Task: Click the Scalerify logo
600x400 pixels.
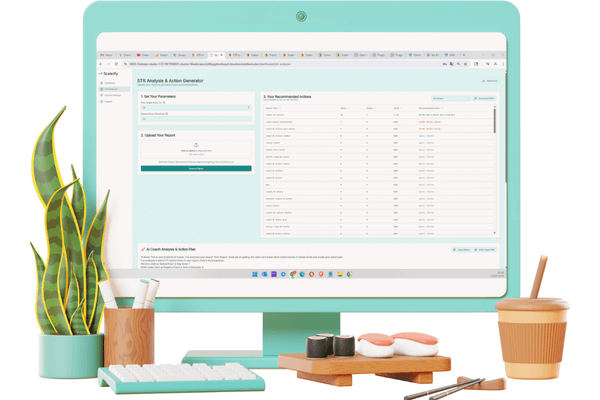Action: coord(109,73)
